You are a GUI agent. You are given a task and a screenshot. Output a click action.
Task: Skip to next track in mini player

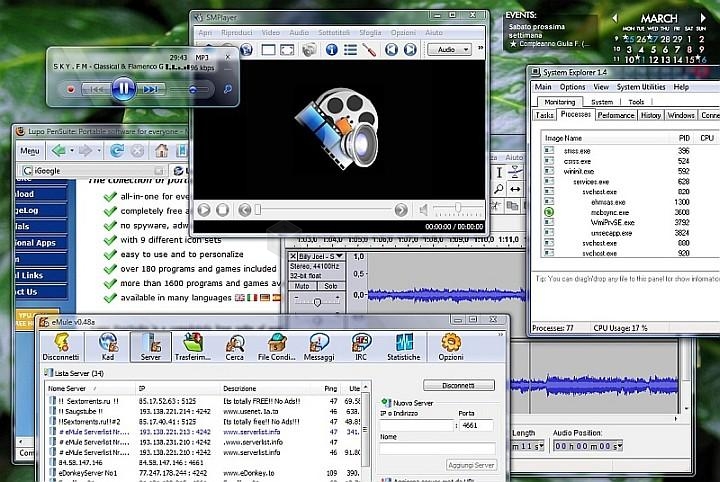pyautogui.click(x=151, y=89)
